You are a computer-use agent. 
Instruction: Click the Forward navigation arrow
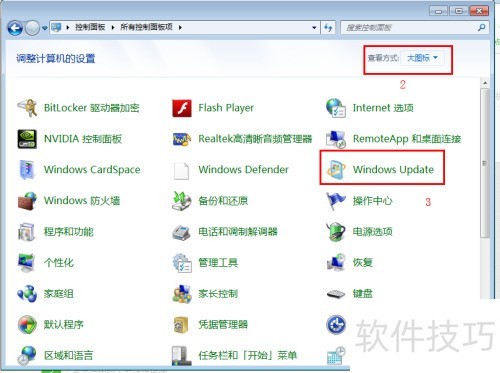(33, 28)
